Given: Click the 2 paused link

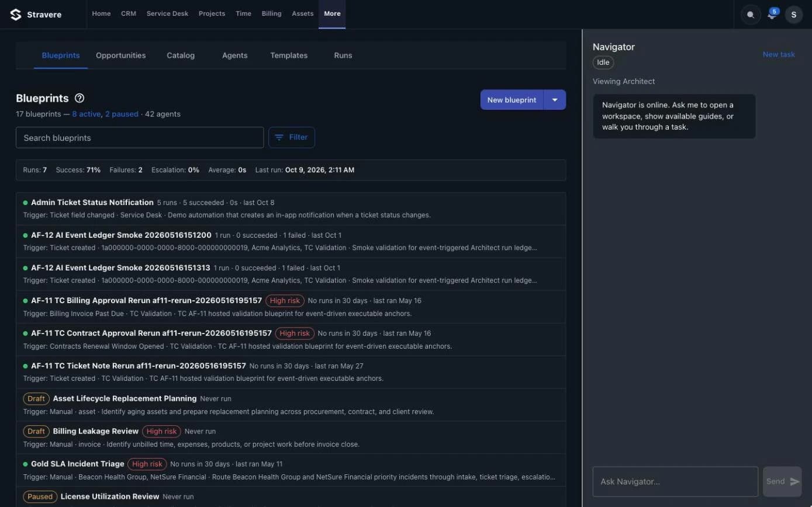Looking at the screenshot, I should pyautogui.click(x=122, y=114).
